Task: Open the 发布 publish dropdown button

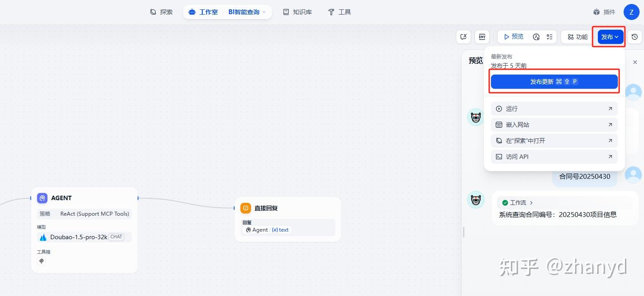Action: pos(608,37)
